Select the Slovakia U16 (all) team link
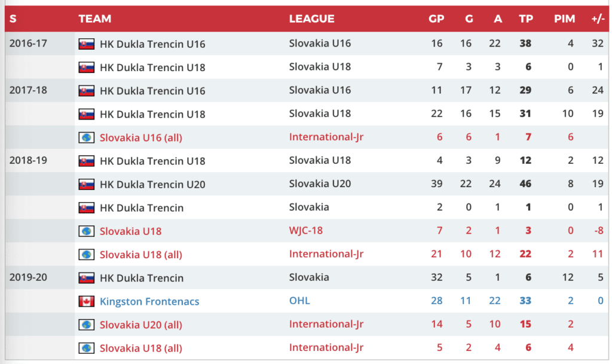 (141, 137)
